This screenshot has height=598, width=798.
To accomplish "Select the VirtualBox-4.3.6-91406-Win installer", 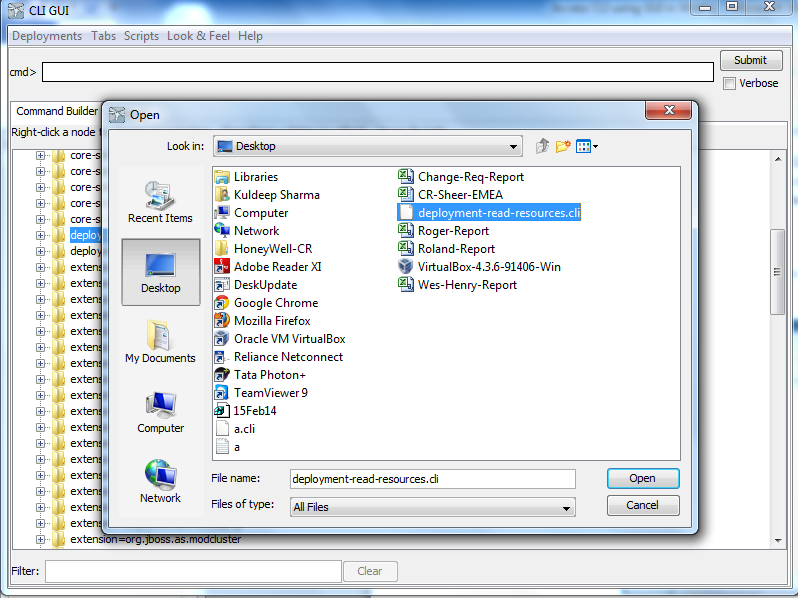I will [x=479, y=267].
